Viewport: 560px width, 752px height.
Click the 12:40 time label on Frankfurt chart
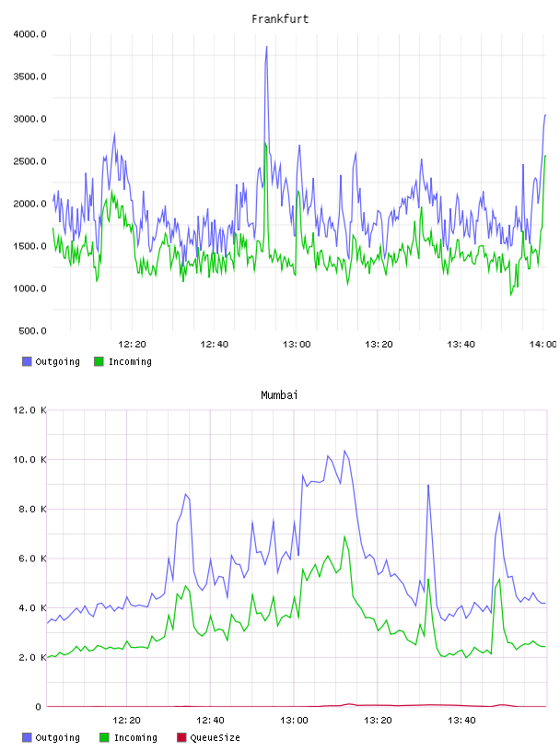point(214,345)
